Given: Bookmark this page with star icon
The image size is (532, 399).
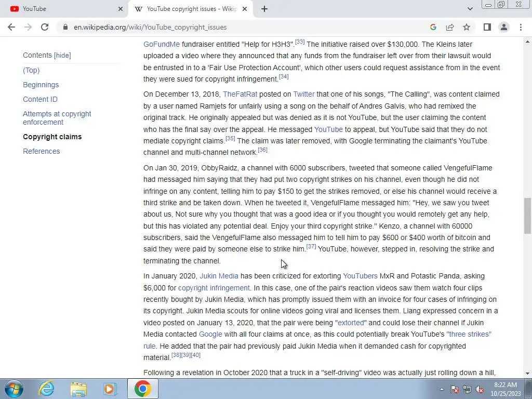Looking at the screenshot, I should coord(467,27).
